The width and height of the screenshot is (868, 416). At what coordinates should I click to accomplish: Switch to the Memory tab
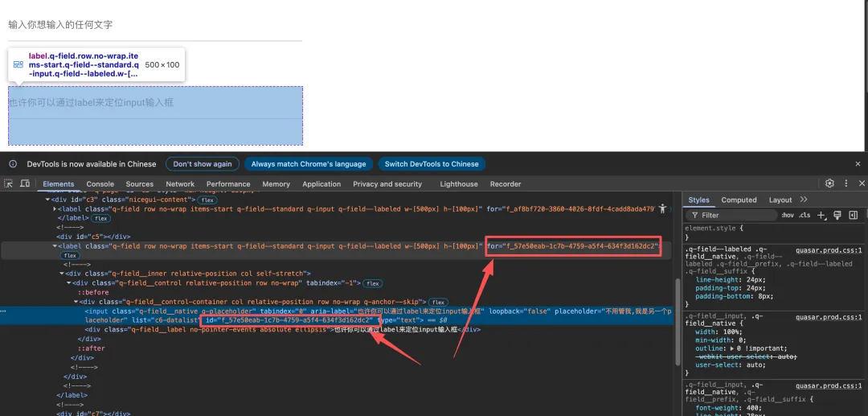point(276,184)
